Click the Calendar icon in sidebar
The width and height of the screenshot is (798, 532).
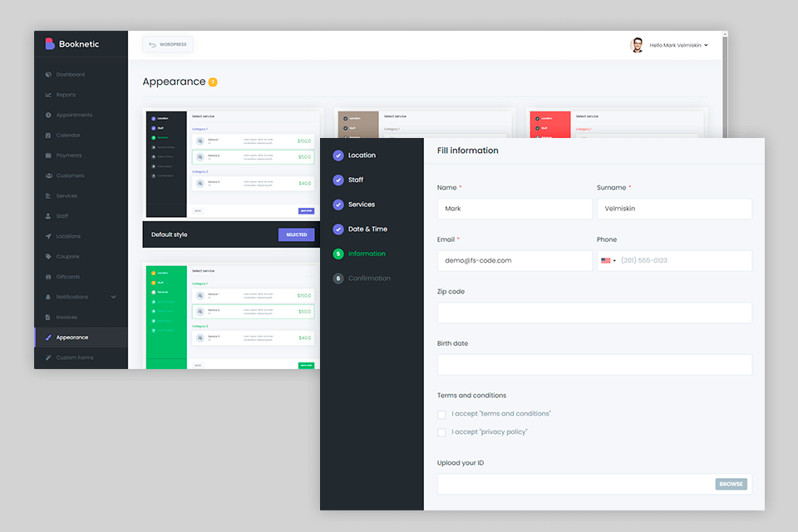pos(48,135)
